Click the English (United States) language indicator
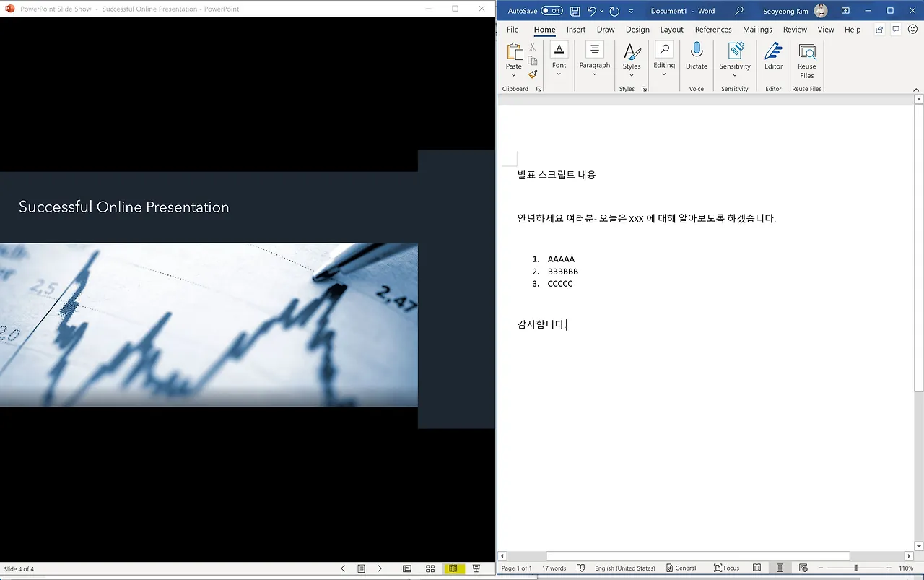Viewport: 924px width, 580px height. (625, 568)
